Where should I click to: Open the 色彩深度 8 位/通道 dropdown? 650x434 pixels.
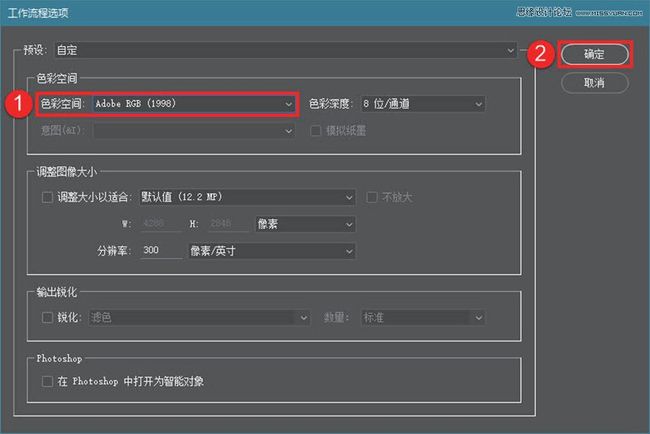point(422,104)
